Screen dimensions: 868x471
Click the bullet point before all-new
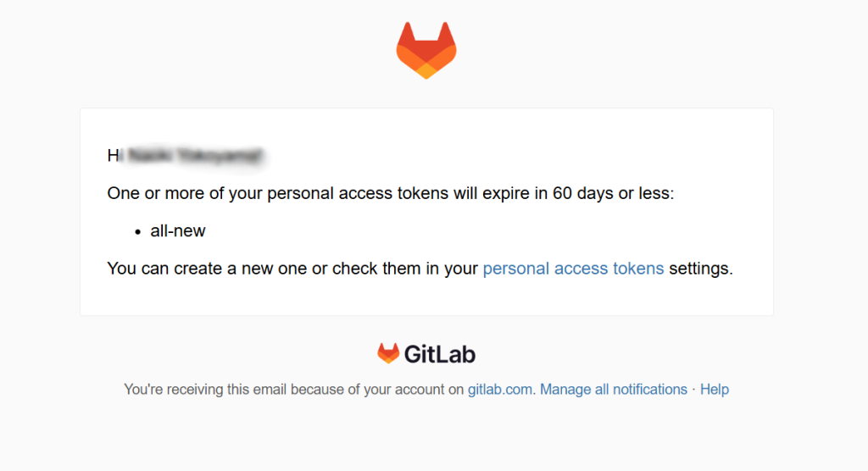[x=138, y=232]
